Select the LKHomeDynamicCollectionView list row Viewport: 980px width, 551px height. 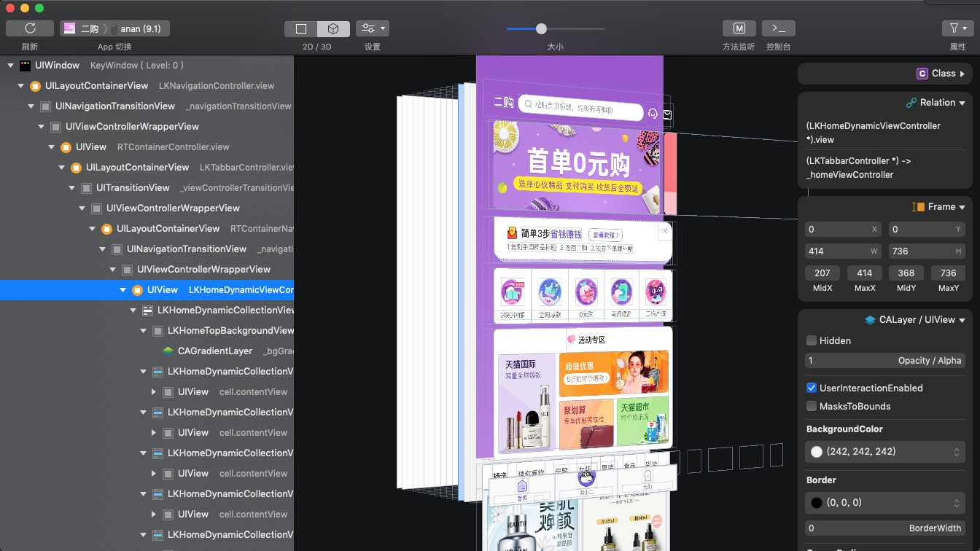(147, 310)
